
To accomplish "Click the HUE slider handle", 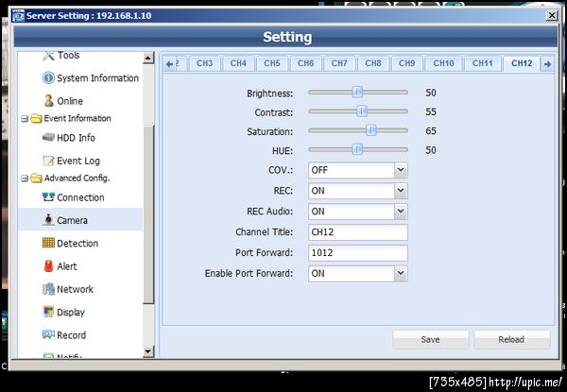I will pos(357,149).
